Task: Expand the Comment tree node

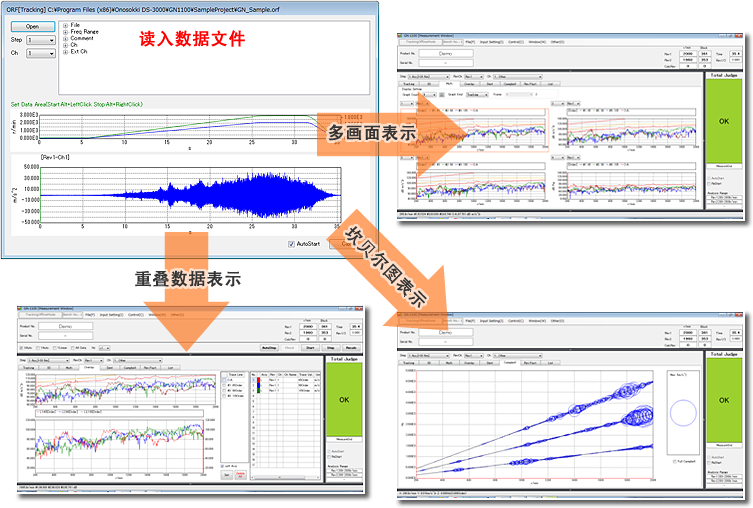Action: 64,37
